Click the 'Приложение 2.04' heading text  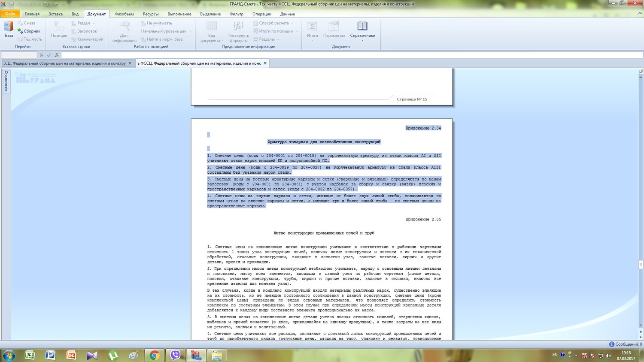click(423, 128)
